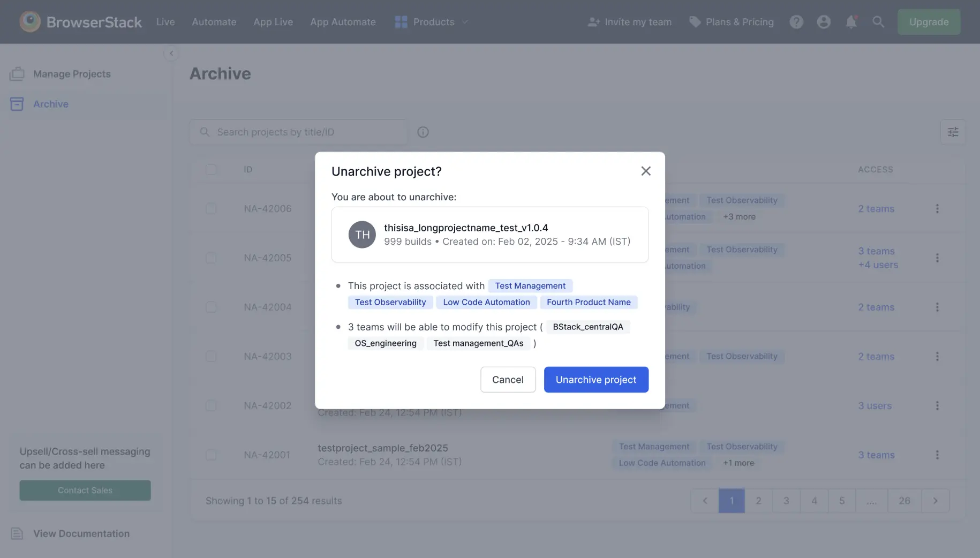
Task: Go to page 5
Action: click(x=842, y=501)
